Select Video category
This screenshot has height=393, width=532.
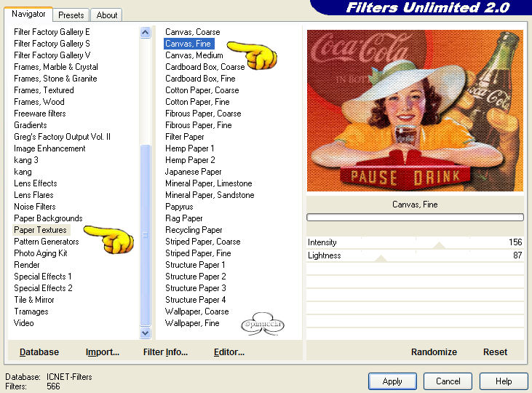pyautogui.click(x=24, y=322)
